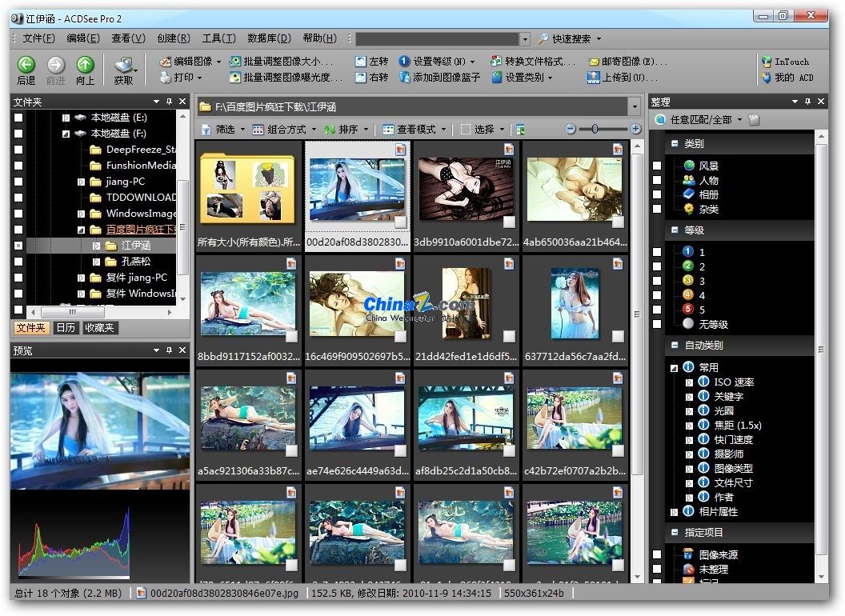Screen dimensions: 845x616
Task: Click the Print (打印) printer icon
Action: [166, 78]
